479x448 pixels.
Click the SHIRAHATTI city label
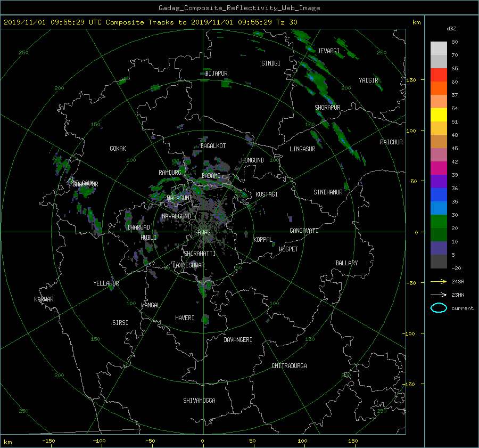(x=200, y=254)
